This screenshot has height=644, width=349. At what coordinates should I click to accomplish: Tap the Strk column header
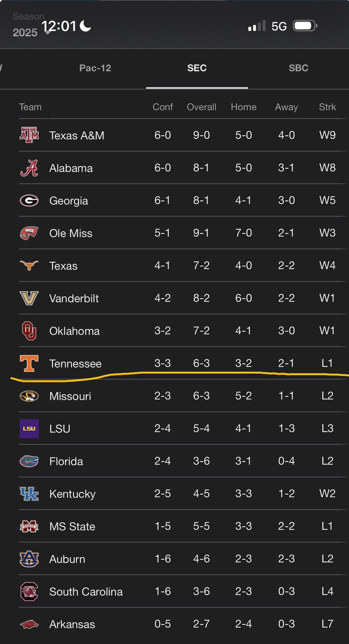327,107
